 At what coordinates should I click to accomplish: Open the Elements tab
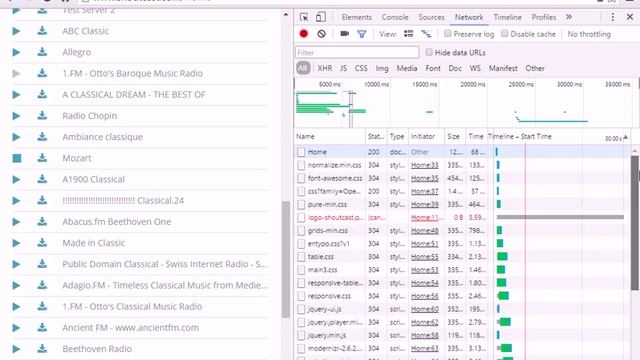[357, 17]
